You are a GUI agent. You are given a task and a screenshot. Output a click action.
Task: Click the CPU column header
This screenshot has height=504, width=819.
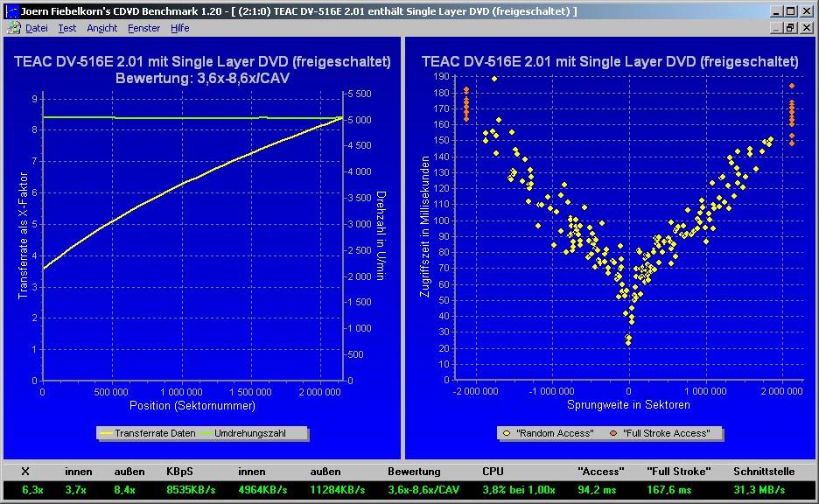pyautogui.click(x=493, y=471)
